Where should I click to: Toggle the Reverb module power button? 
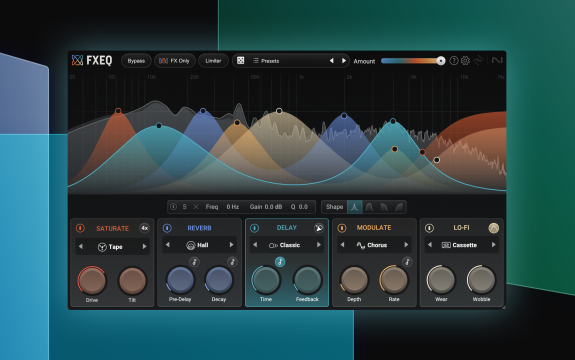coord(167,228)
